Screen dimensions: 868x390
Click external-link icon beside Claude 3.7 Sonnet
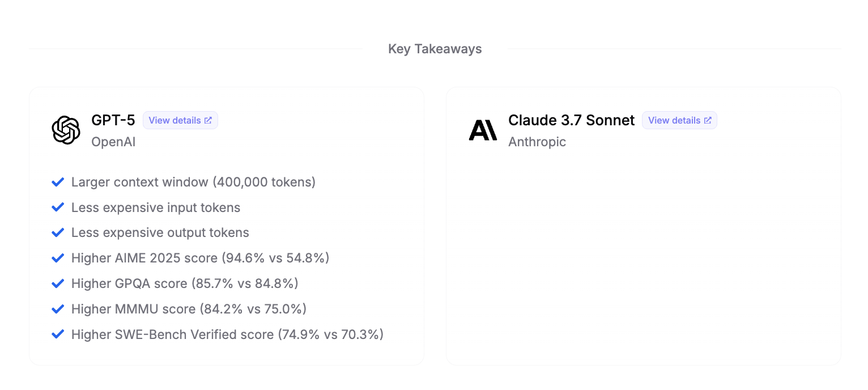click(x=708, y=120)
